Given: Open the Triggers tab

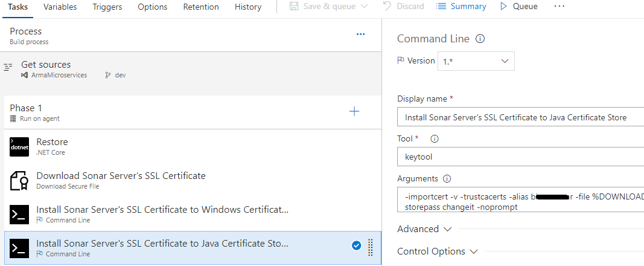Looking at the screenshot, I should (107, 7).
